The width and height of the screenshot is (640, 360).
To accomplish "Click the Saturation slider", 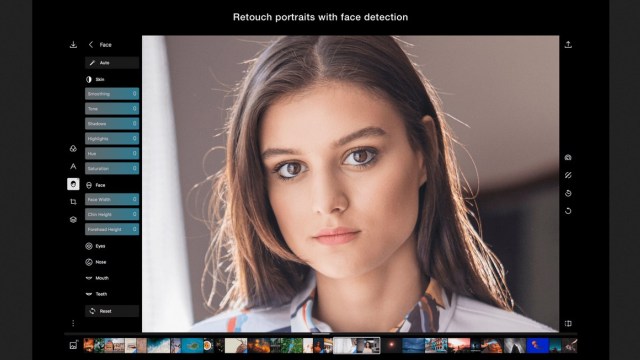I will pyautogui.click(x=112, y=169).
